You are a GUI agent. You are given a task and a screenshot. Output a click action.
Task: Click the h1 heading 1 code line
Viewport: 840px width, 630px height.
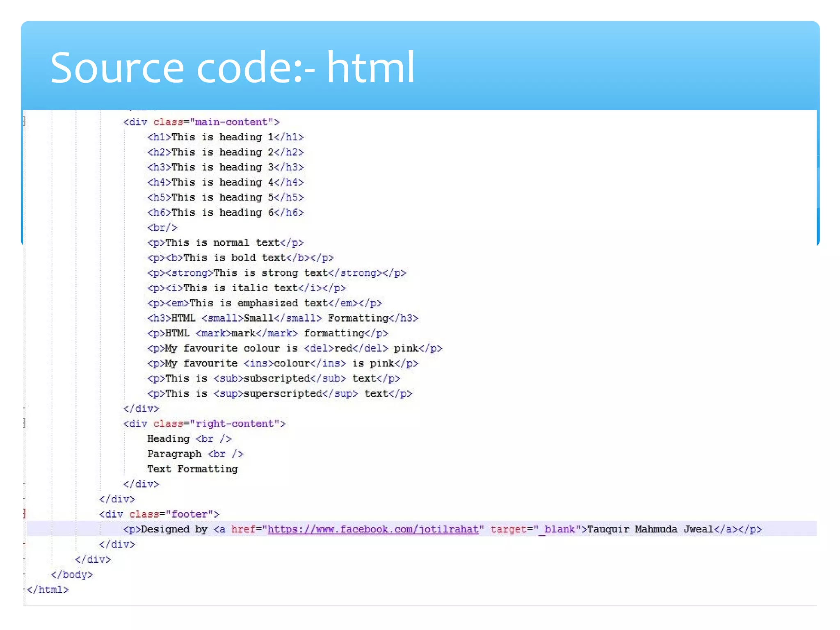click(x=225, y=137)
